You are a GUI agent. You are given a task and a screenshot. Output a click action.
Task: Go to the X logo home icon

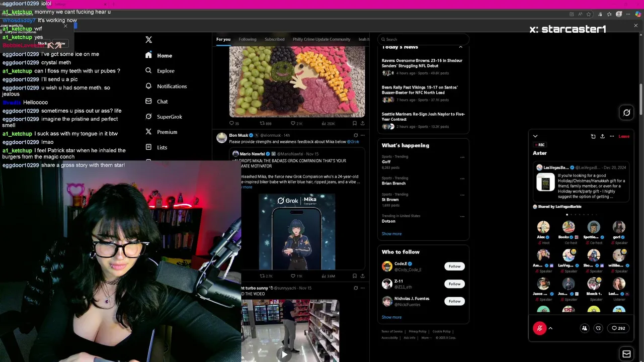(x=148, y=40)
